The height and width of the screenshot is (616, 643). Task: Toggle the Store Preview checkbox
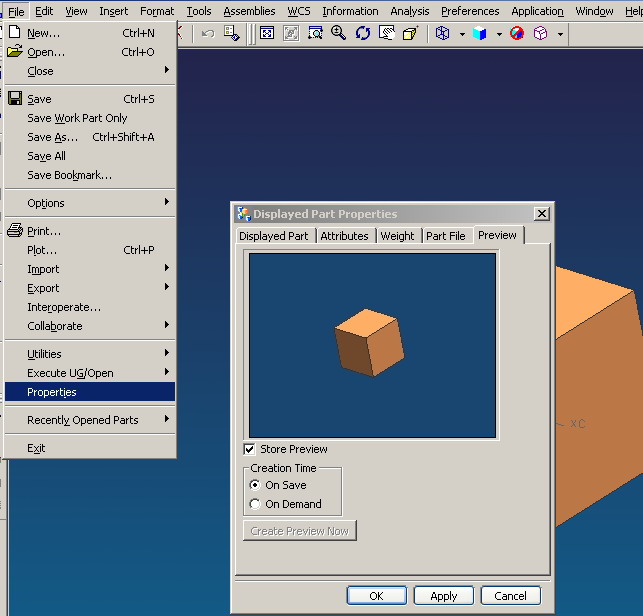pos(249,449)
